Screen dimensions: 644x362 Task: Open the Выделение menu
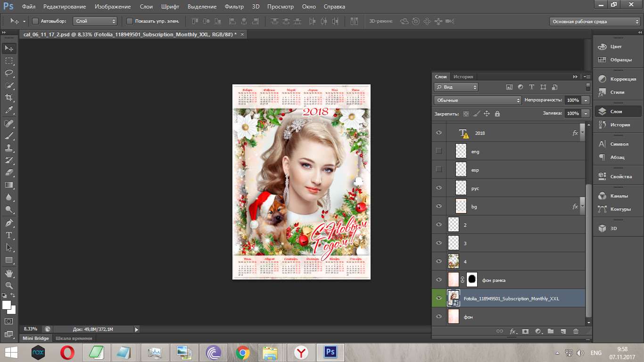202,7
